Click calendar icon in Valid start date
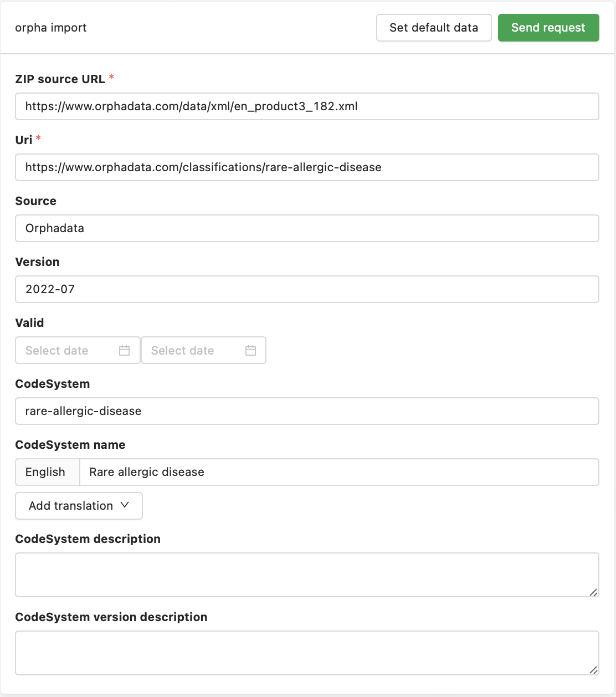Image resolution: width=616 pixels, height=697 pixels. pyautogui.click(x=125, y=351)
